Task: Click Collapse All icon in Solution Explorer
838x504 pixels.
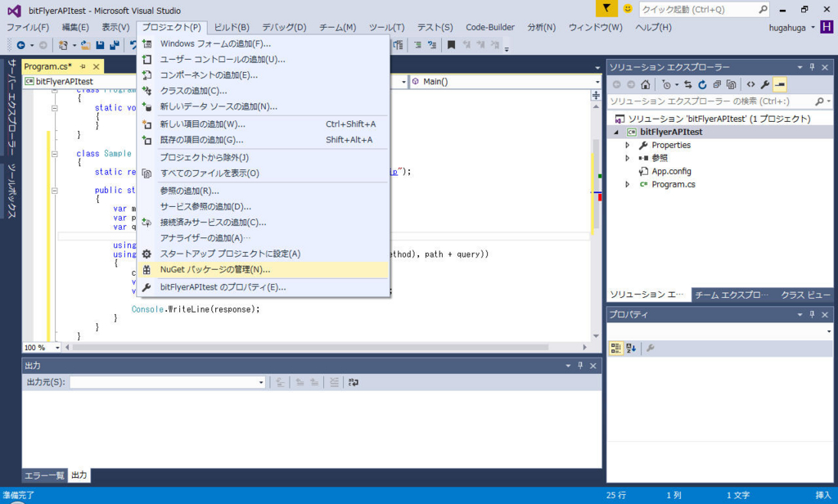Action: click(717, 84)
